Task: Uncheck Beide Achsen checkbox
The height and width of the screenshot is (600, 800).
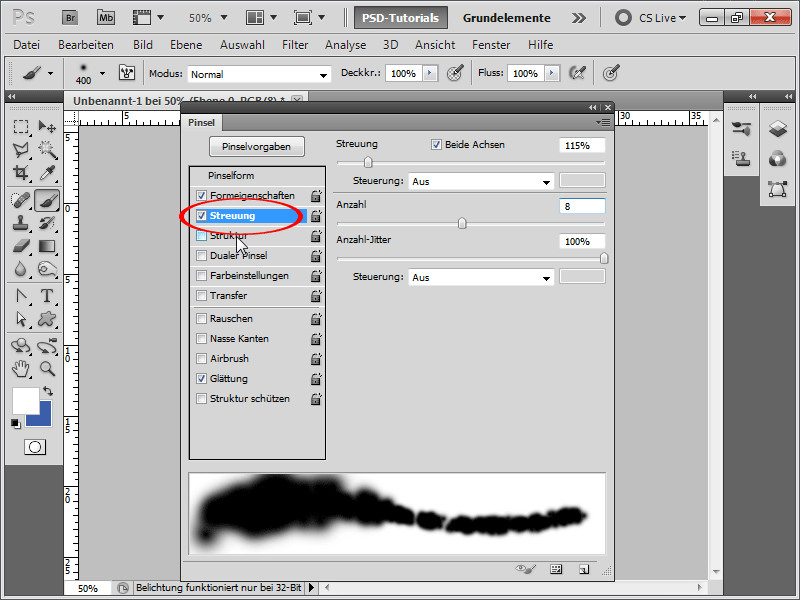Action: pyautogui.click(x=436, y=145)
